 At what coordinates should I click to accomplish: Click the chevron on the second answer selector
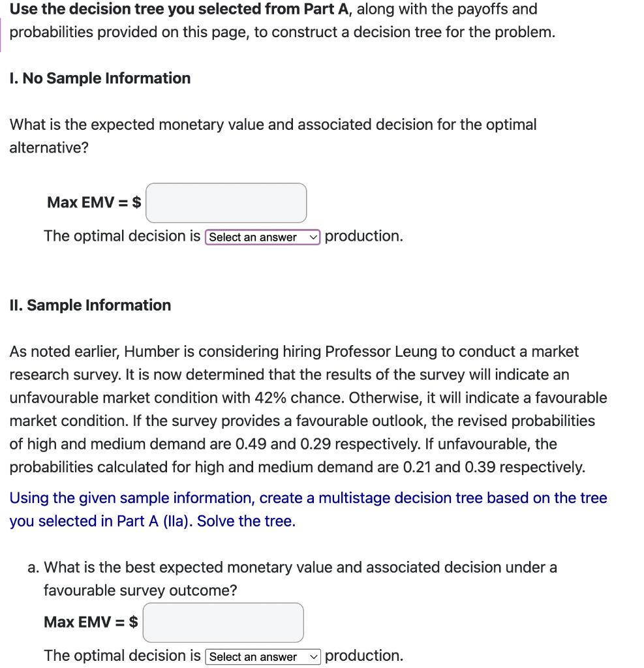point(313,657)
